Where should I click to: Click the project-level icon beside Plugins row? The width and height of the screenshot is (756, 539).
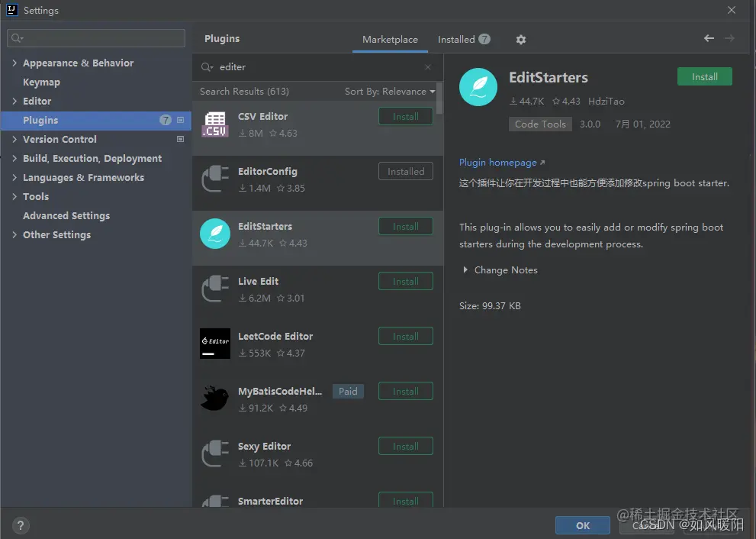[x=180, y=120]
